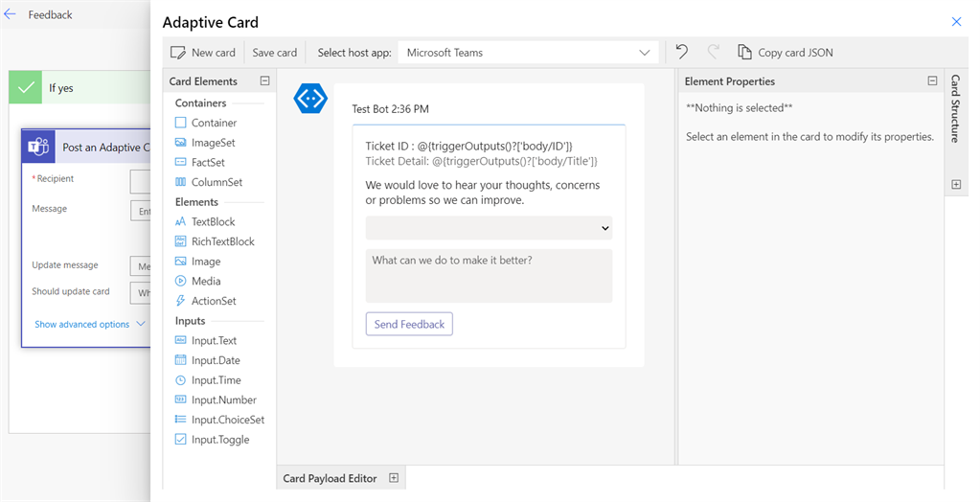Click the undo arrow icon in toolbar
Screen dimensions: 980x502
click(x=682, y=52)
